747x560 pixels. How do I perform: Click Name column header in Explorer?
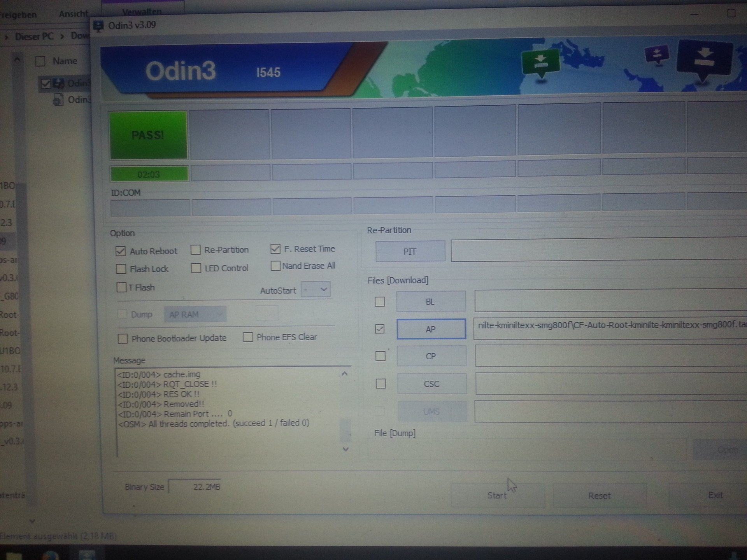(65, 61)
